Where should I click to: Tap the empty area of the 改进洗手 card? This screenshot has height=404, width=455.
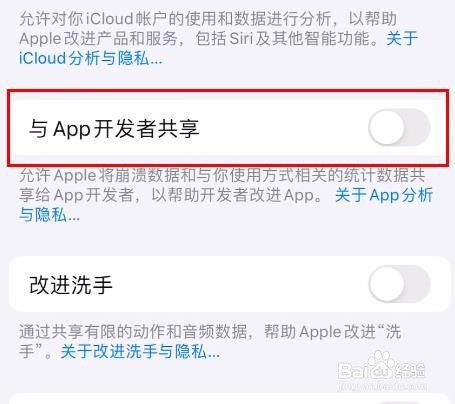tap(240, 284)
